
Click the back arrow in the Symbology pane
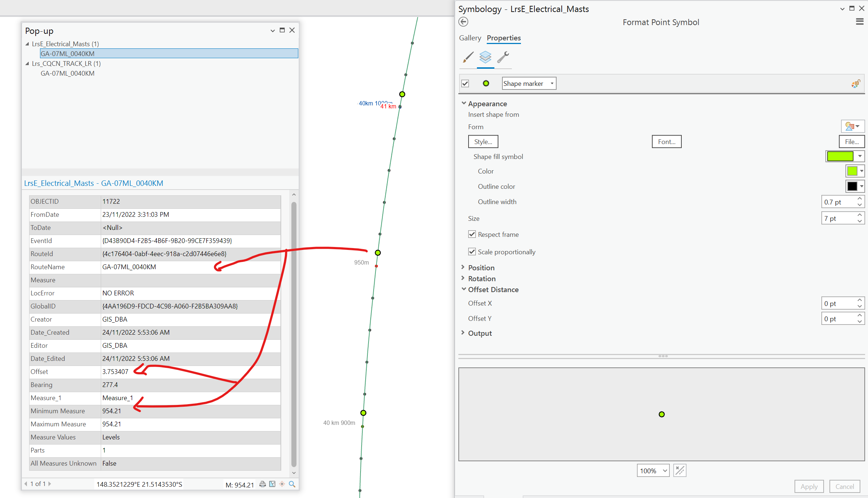(463, 22)
